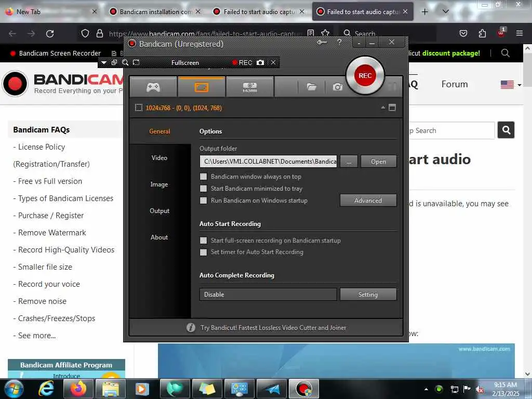
Task: Click the Advanced button
Action: pos(368,200)
